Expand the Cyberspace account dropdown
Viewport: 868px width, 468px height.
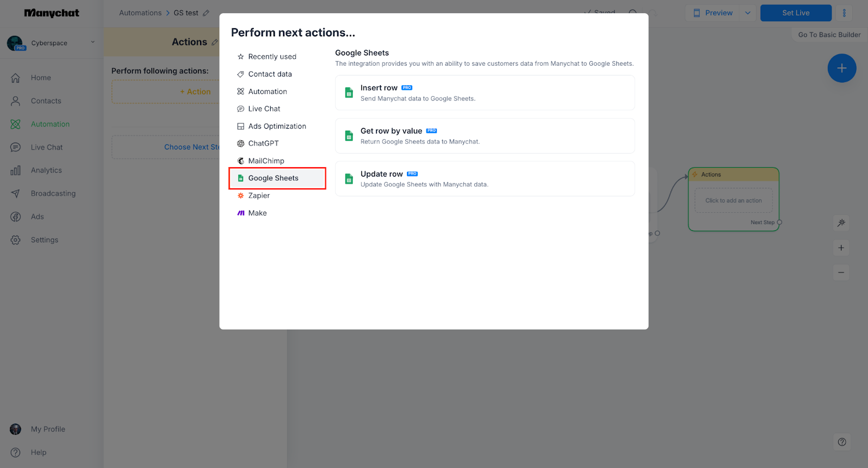click(x=93, y=42)
